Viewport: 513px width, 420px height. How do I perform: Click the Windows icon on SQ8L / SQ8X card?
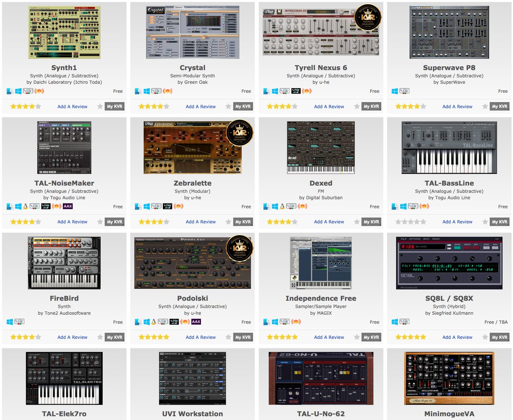[395, 322]
